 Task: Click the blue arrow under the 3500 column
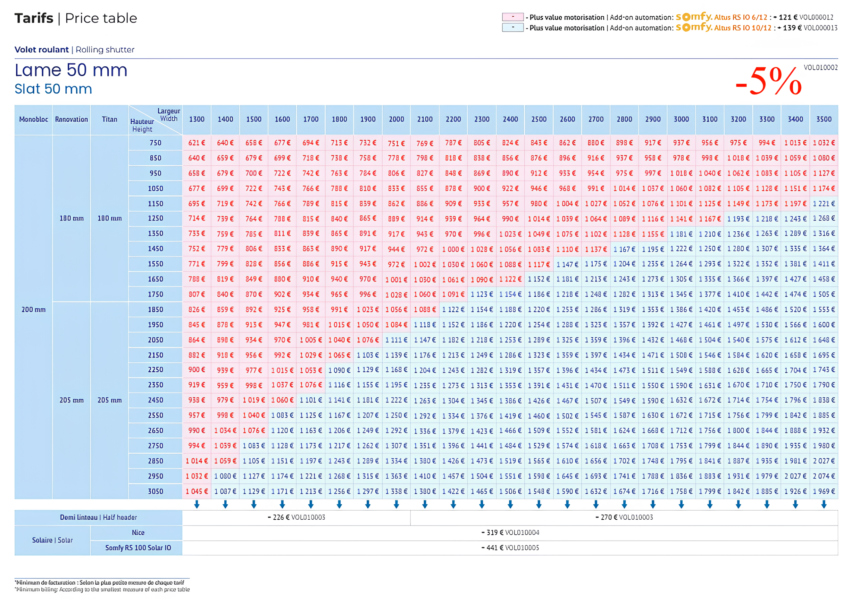click(824, 504)
